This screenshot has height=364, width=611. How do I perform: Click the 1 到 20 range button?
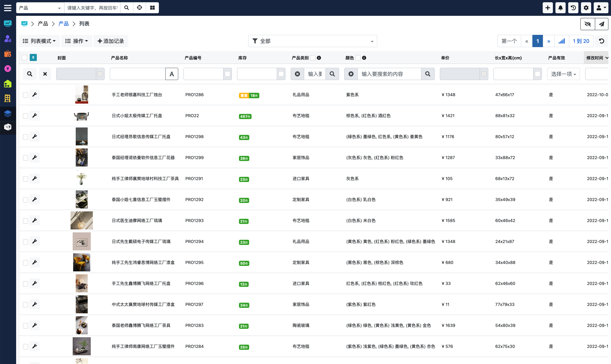(x=581, y=41)
